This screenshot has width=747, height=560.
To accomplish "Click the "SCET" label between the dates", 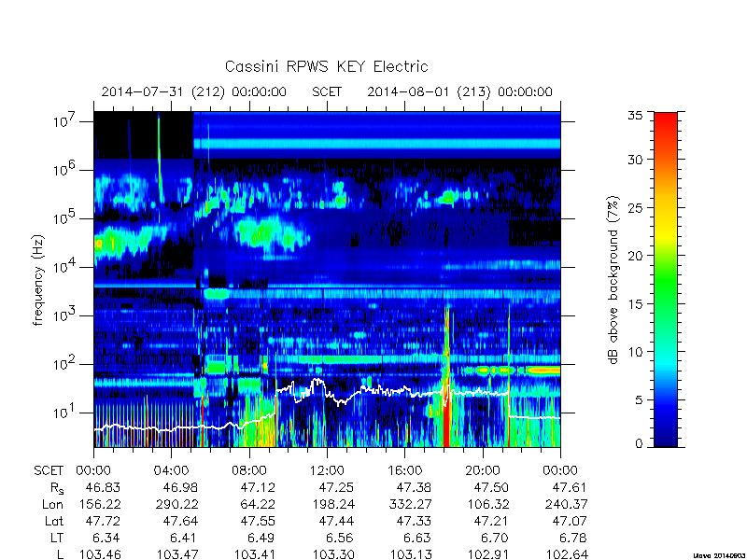I will [x=327, y=91].
